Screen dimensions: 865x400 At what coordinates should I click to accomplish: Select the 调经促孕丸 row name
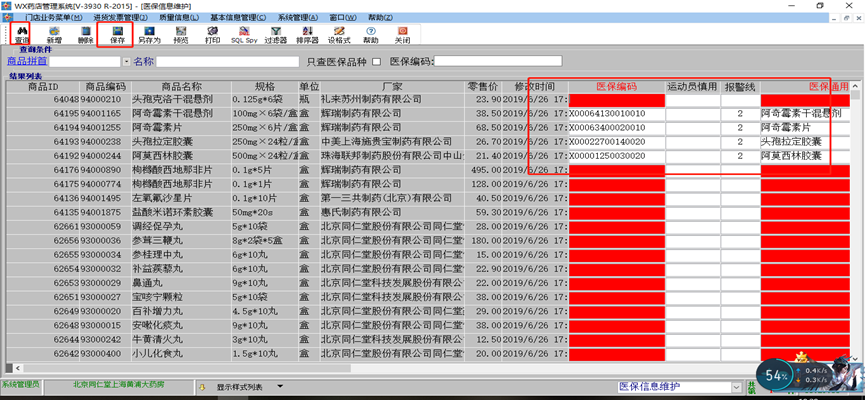coord(181,226)
